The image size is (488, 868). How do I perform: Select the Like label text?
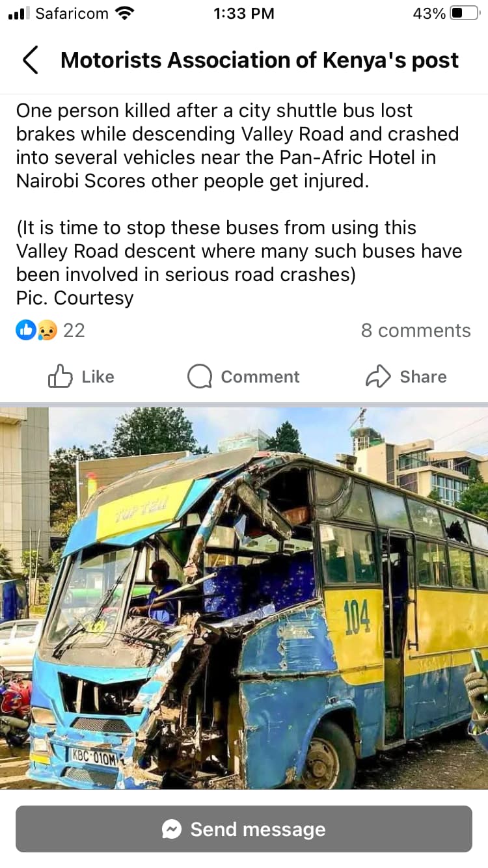(98, 377)
